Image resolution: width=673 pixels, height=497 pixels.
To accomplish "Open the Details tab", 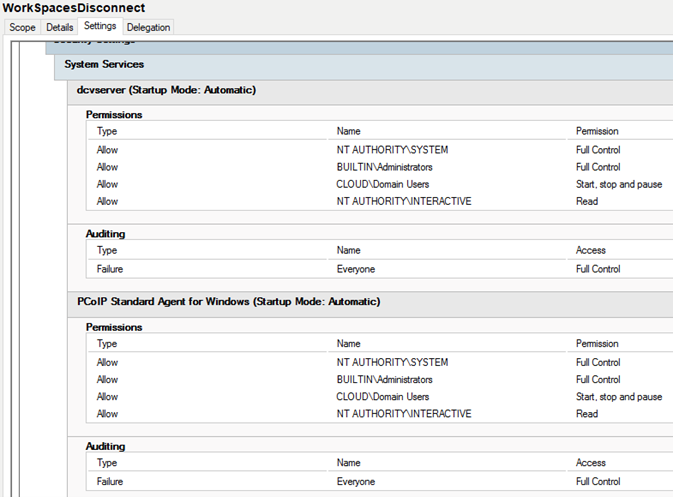I will tap(60, 27).
